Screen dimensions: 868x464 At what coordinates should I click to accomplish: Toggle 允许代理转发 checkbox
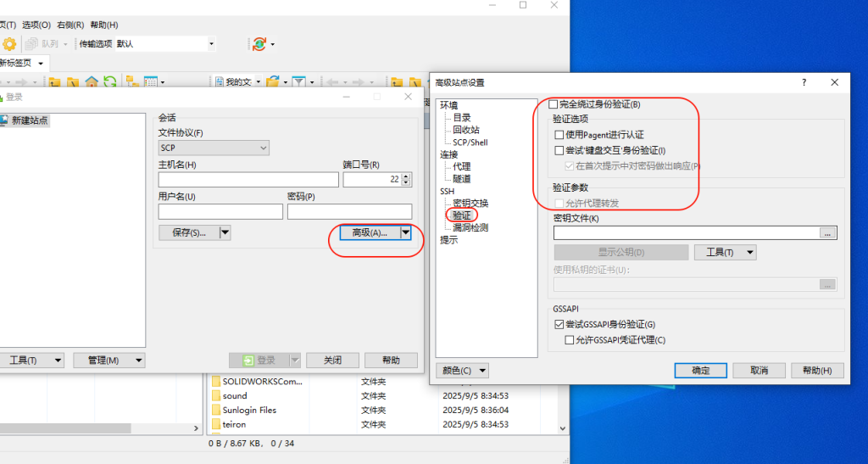pyautogui.click(x=559, y=204)
